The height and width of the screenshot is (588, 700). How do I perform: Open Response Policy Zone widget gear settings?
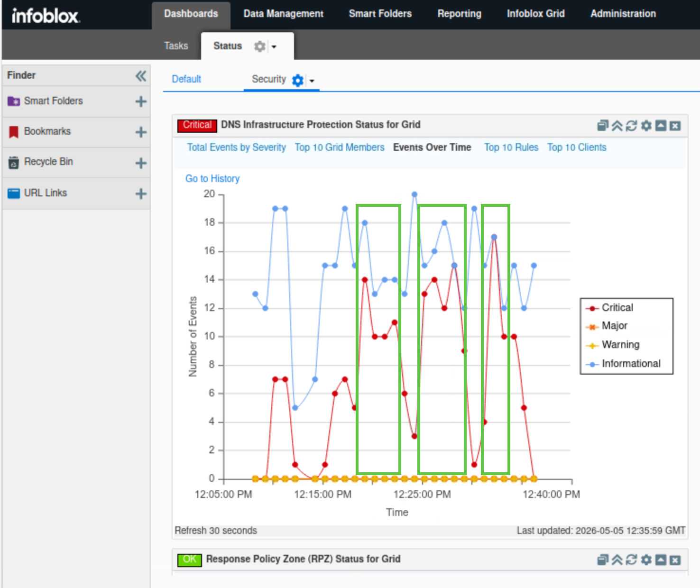click(x=646, y=560)
